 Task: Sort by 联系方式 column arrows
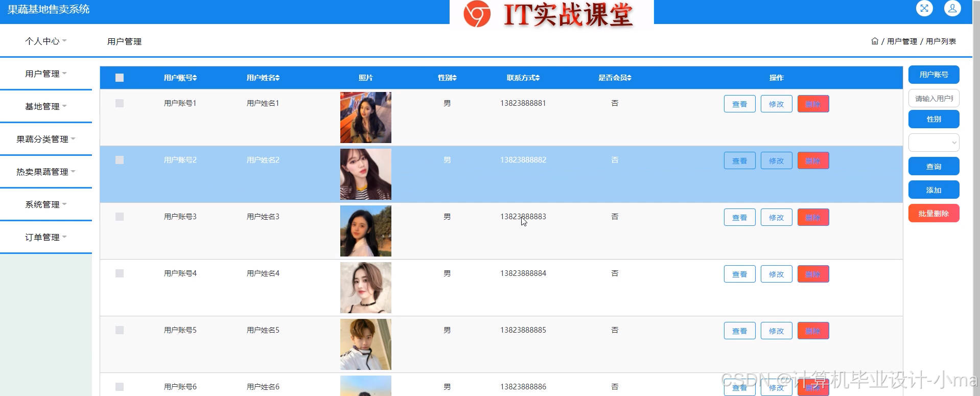(x=538, y=78)
